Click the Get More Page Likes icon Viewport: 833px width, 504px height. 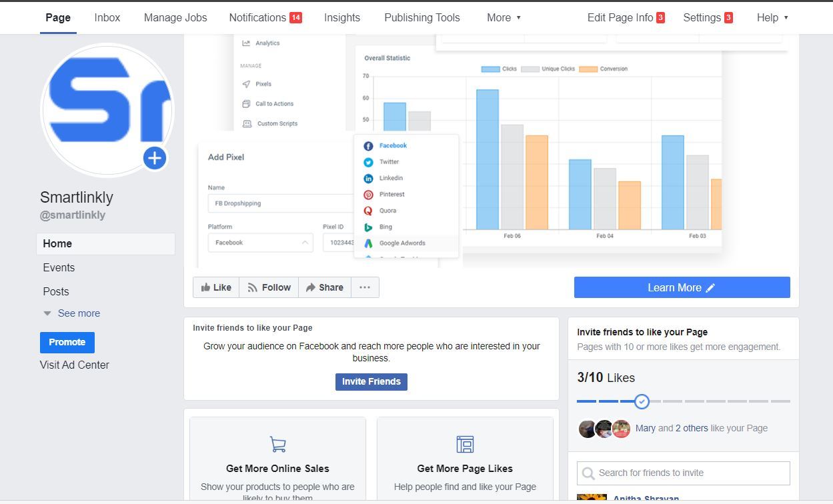click(465, 444)
